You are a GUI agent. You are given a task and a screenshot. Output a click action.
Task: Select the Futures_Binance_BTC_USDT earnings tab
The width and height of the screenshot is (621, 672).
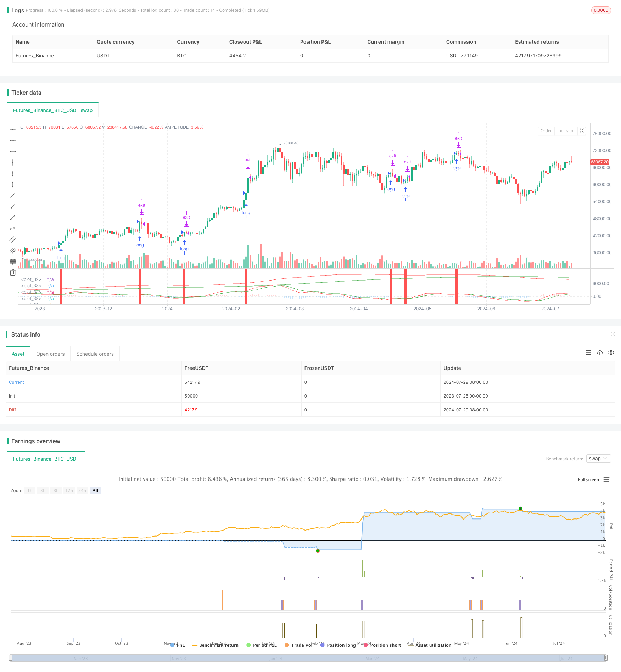coord(46,459)
